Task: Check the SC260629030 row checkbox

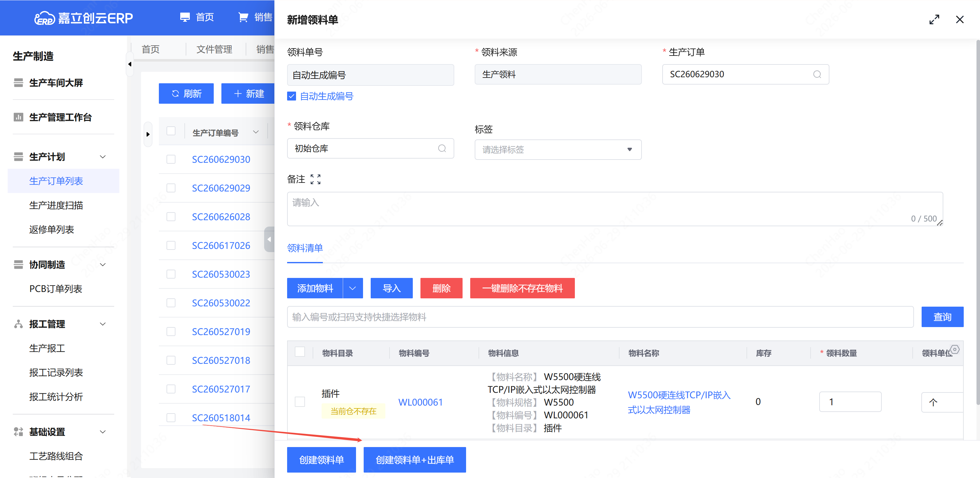Action: click(x=171, y=159)
